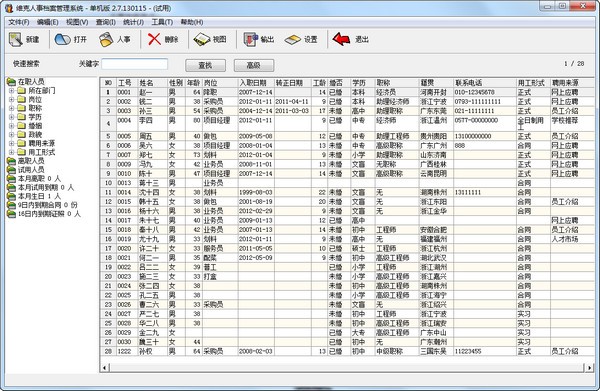
Task: Click the 入职日期 column header
Action: click(x=256, y=83)
